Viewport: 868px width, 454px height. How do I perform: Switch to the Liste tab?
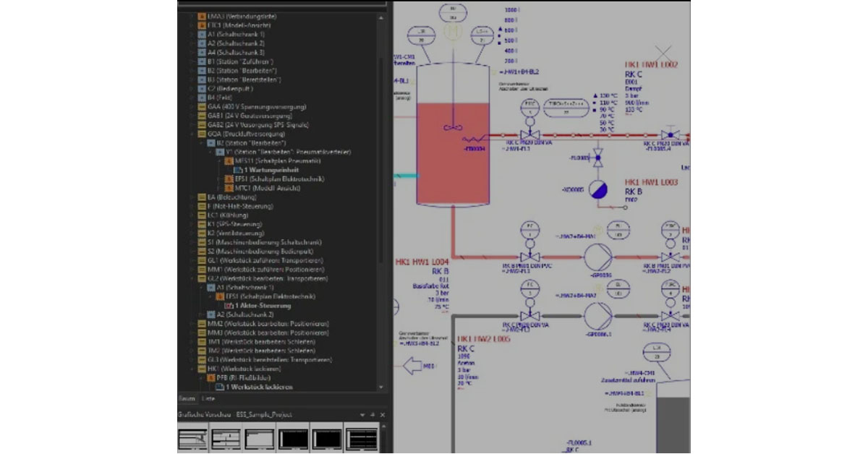(x=208, y=398)
